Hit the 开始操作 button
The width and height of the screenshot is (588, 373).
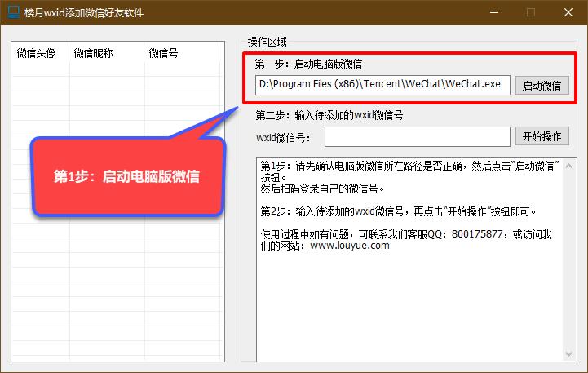[x=542, y=136]
